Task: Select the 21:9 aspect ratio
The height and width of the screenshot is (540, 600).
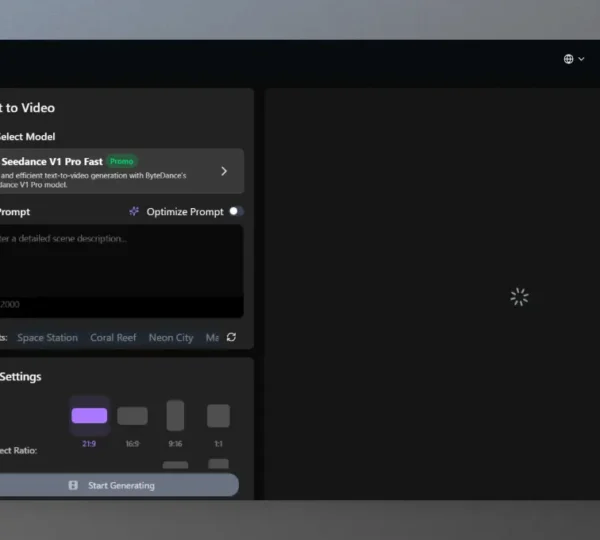Action: coord(89,416)
